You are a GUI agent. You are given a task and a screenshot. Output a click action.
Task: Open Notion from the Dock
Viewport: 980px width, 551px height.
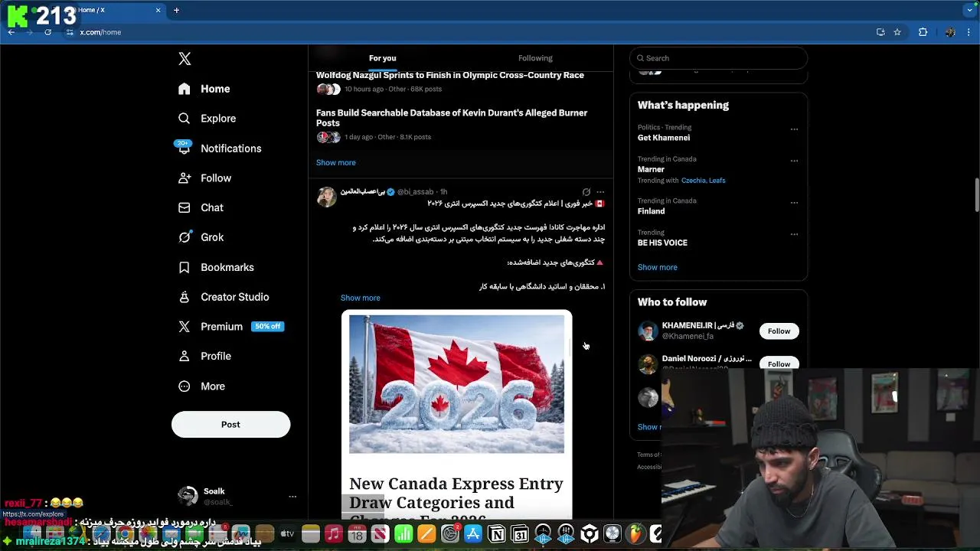[497, 534]
